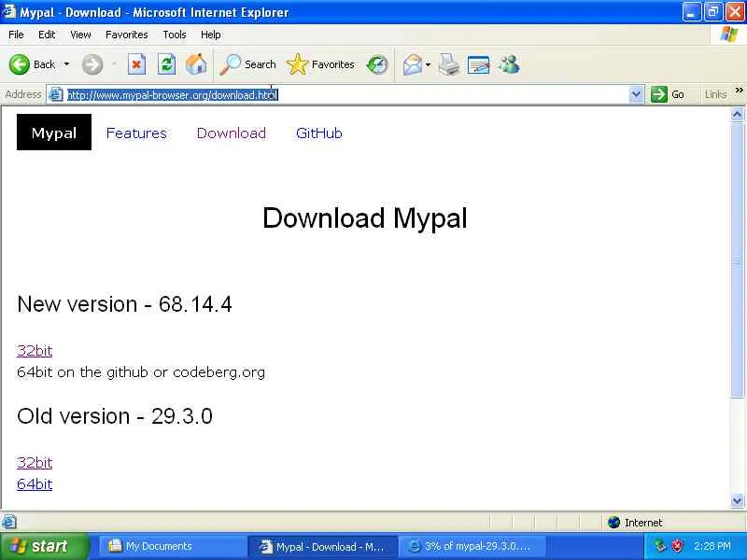Open the File menu
Viewport: 747px width, 560px height.
pos(16,35)
